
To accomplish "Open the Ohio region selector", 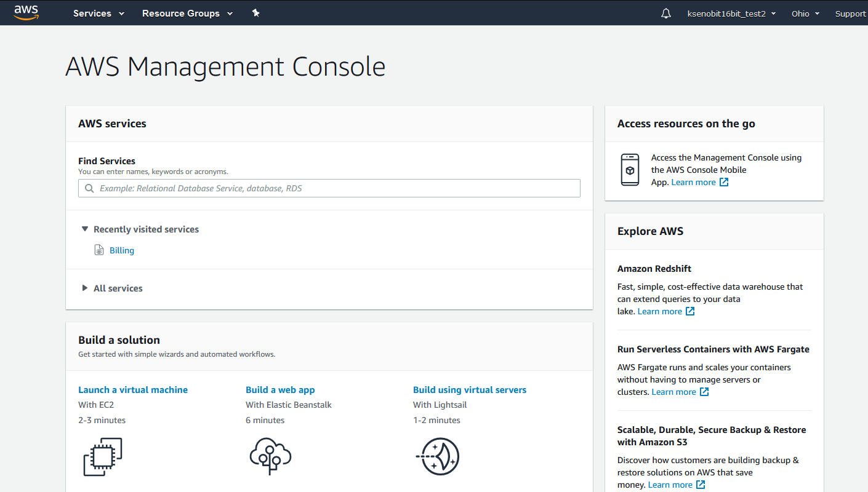I will click(805, 14).
